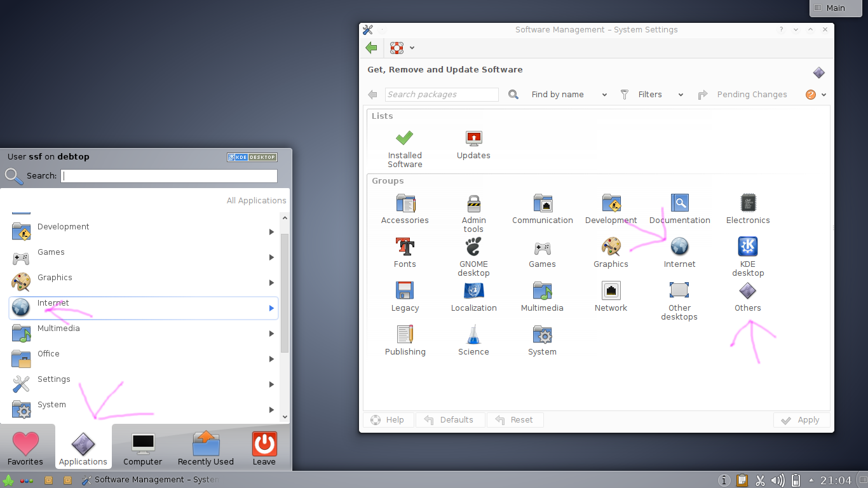Click the volume icon in system tray
The width and height of the screenshot is (868, 488).
coord(776,480)
